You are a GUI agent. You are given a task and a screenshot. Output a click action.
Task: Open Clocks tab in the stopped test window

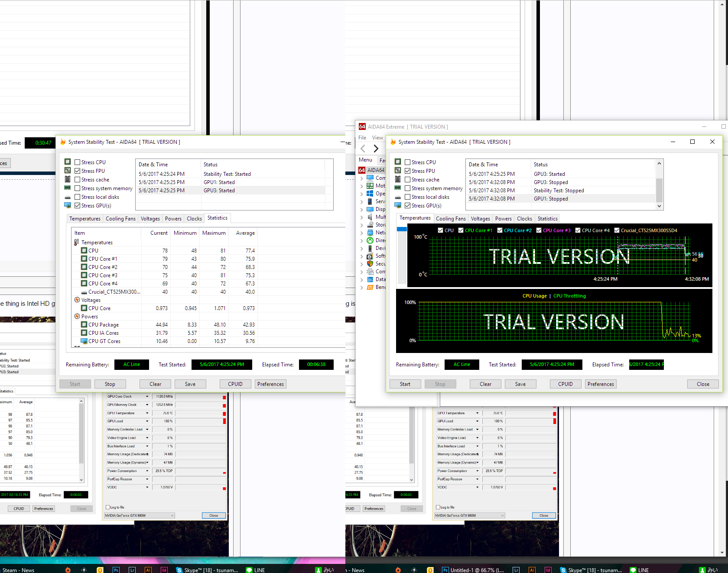(524, 219)
